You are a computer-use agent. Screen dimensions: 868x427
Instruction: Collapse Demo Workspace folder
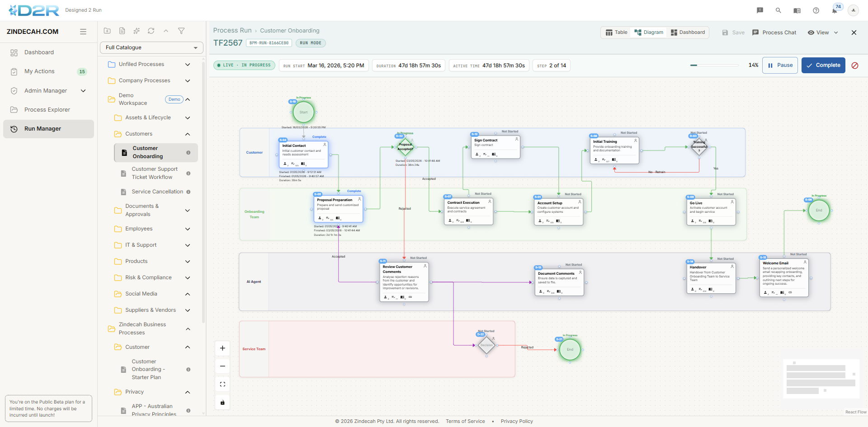click(188, 99)
